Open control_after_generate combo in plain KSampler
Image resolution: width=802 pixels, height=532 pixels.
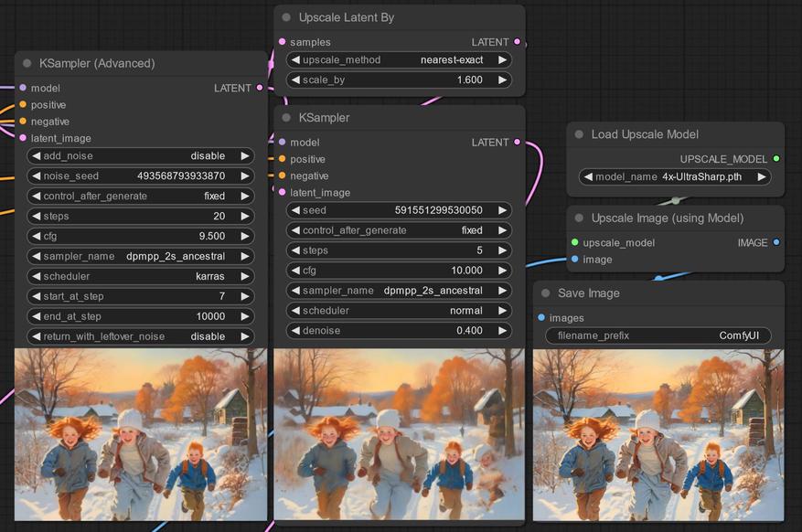(399, 230)
